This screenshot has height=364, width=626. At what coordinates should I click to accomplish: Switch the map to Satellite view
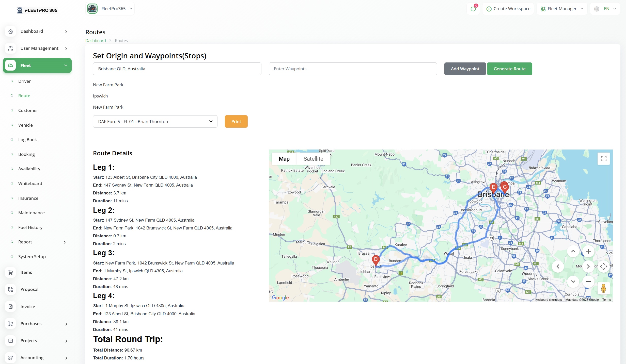tap(313, 159)
